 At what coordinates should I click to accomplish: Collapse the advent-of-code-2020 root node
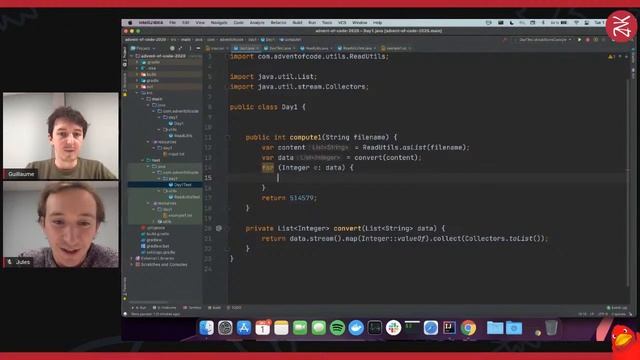tap(132, 56)
